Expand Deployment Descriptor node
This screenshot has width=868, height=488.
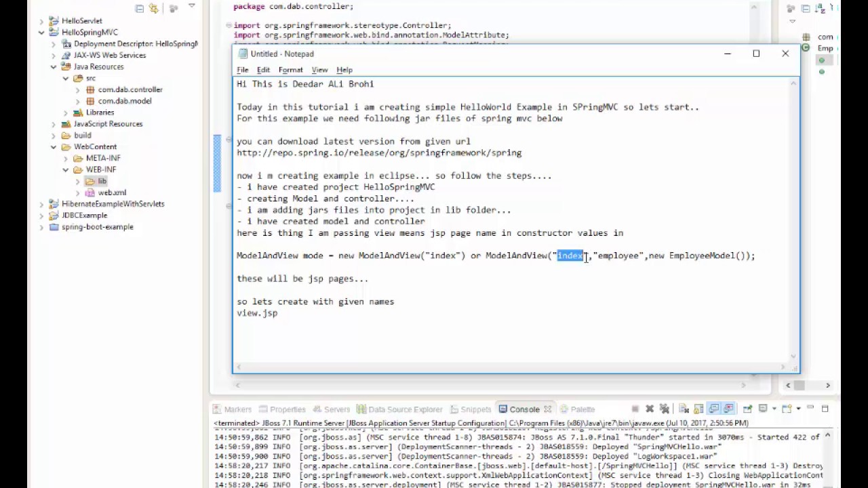click(x=54, y=44)
